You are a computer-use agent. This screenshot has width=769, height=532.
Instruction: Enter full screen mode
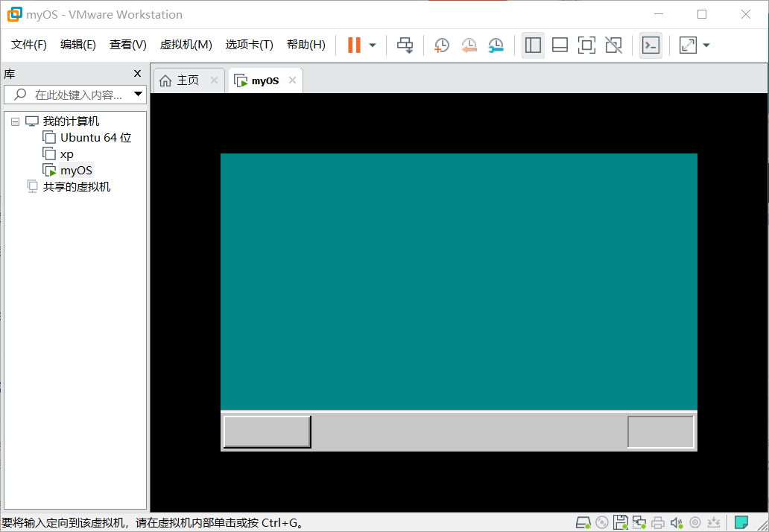tap(586, 45)
